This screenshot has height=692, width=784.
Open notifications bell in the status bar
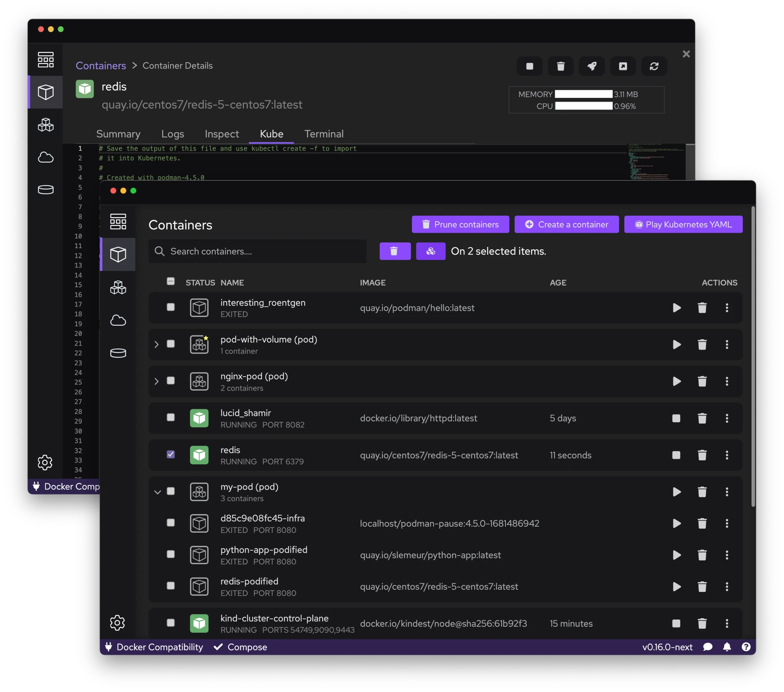pyautogui.click(x=727, y=647)
